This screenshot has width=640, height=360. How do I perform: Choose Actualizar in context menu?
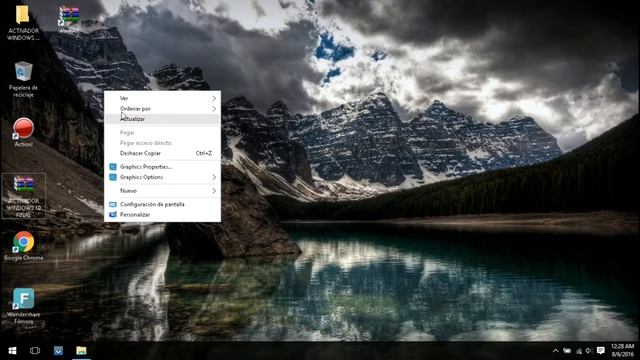point(162,119)
